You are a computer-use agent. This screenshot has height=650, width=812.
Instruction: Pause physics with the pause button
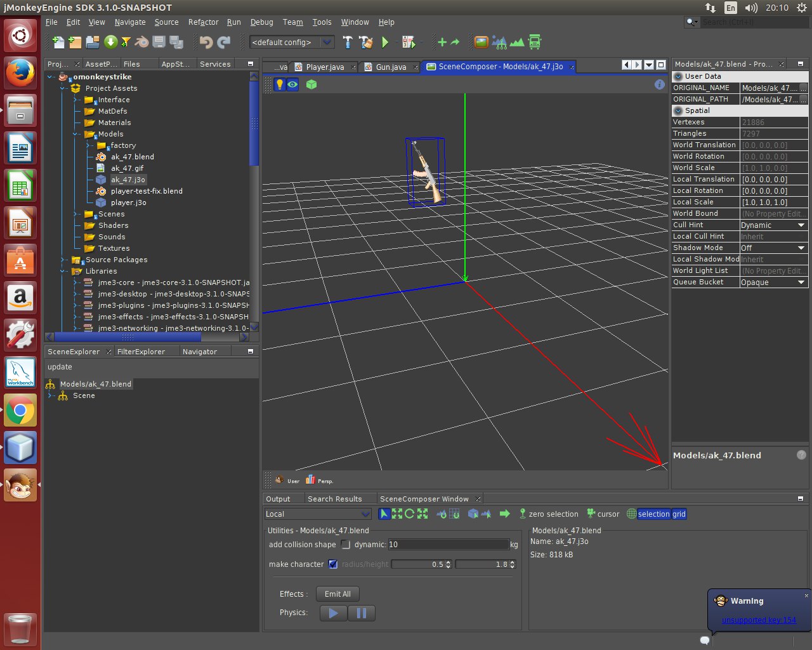pos(362,613)
